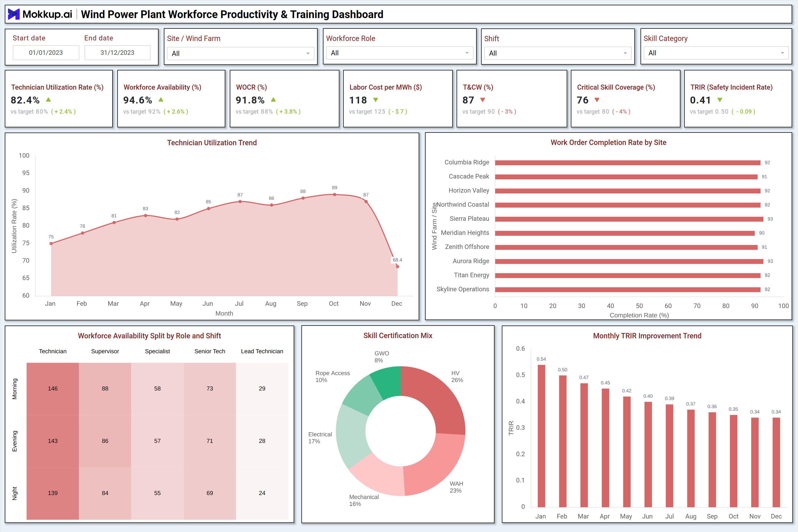This screenshot has height=532, width=798.
Task: Click Monthly TRIR Improvement Trend title
Action: pyautogui.click(x=647, y=336)
